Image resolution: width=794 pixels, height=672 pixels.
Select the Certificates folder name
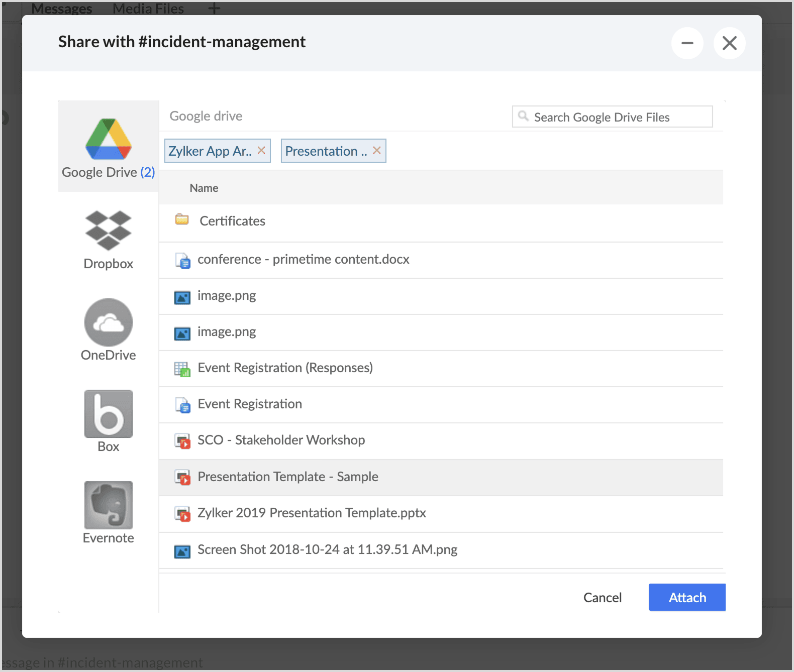[x=232, y=221]
